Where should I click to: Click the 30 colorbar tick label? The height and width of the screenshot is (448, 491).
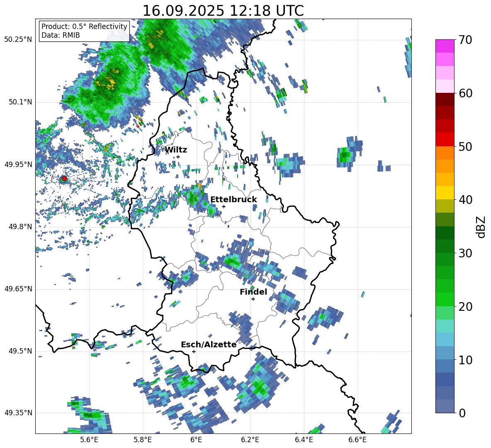(x=465, y=253)
